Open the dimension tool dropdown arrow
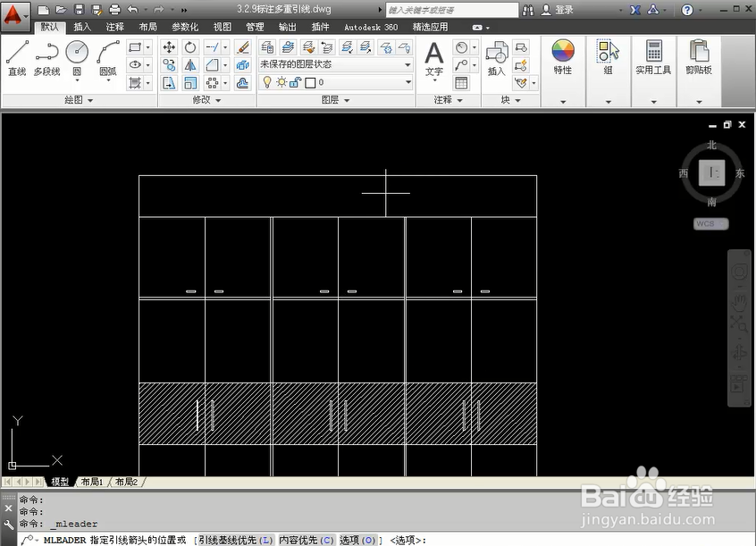 click(x=475, y=47)
